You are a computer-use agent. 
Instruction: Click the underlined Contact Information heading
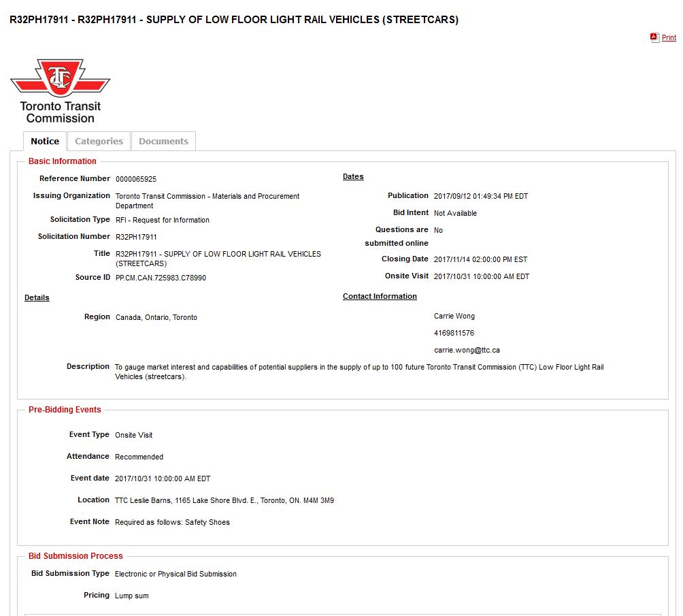pos(380,297)
